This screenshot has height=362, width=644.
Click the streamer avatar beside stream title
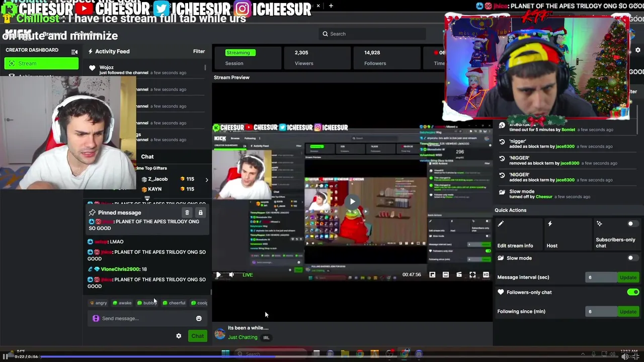[220, 334]
